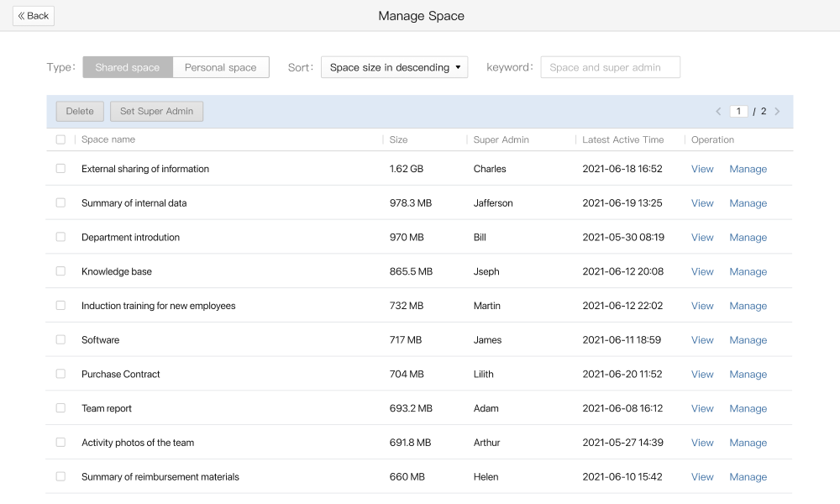View External sharing of information space
The width and height of the screenshot is (840, 504).
[702, 169]
